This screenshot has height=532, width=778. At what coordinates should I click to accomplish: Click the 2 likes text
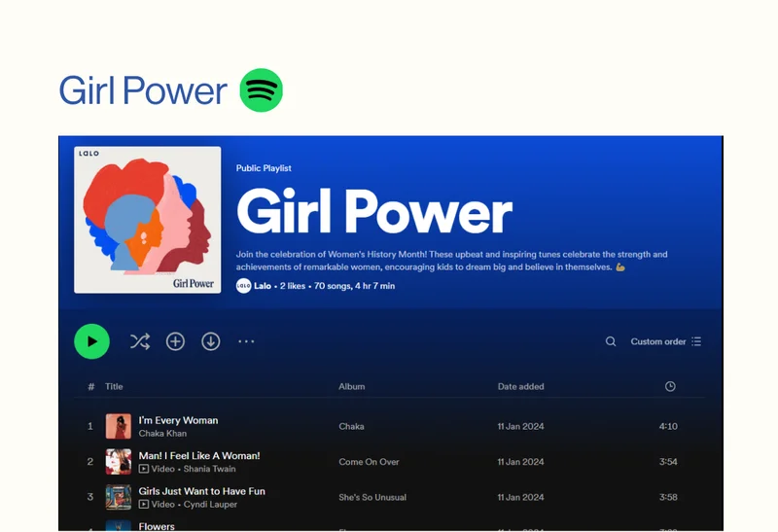pyautogui.click(x=293, y=286)
